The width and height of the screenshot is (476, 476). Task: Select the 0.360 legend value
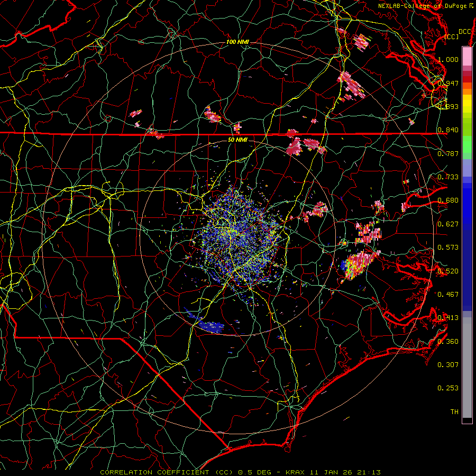pos(448,341)
